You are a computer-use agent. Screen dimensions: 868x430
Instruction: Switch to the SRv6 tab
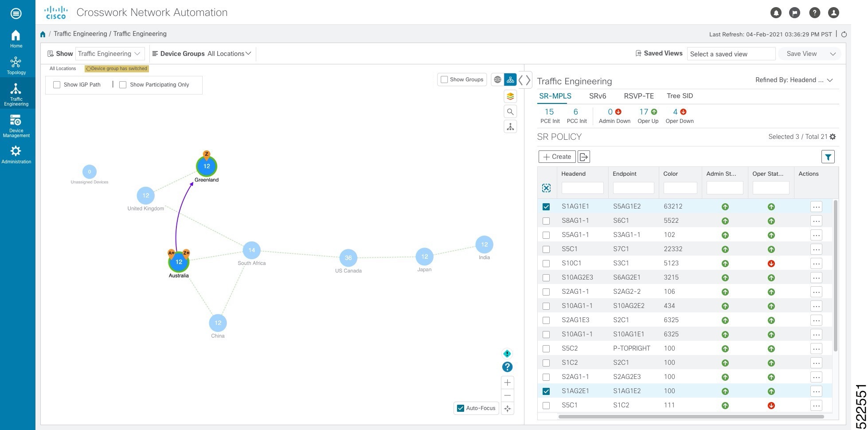[598, 96]
